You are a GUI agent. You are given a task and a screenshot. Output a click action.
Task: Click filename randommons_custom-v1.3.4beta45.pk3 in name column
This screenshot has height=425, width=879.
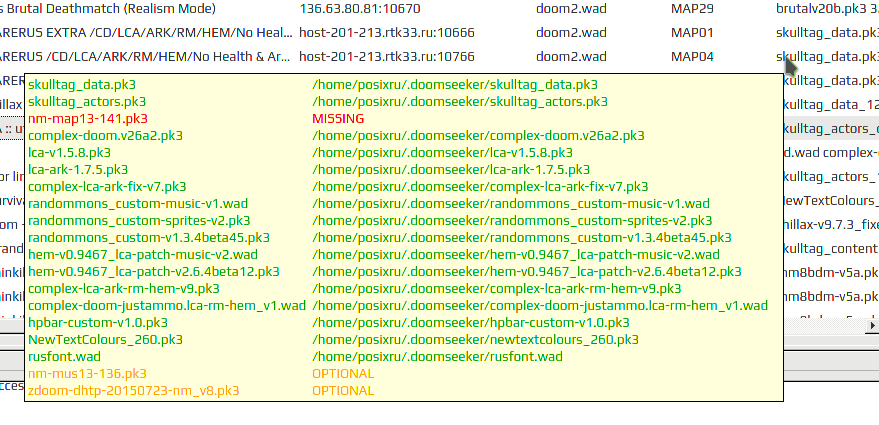click(149, 238)
